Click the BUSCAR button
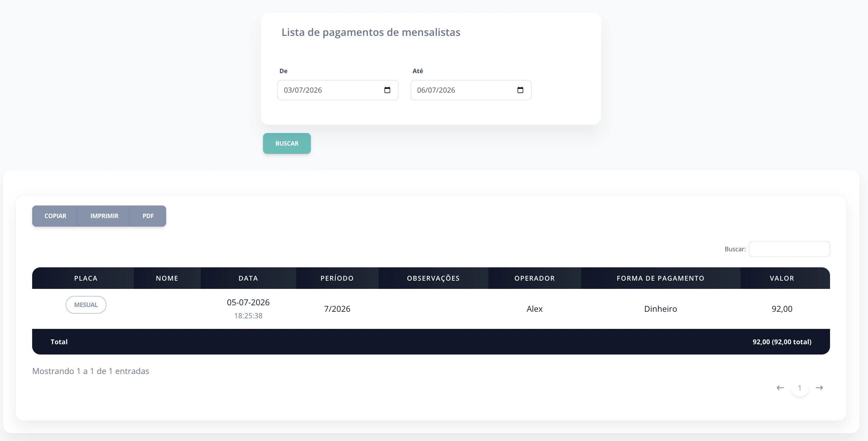 click(x=287, y=143)
